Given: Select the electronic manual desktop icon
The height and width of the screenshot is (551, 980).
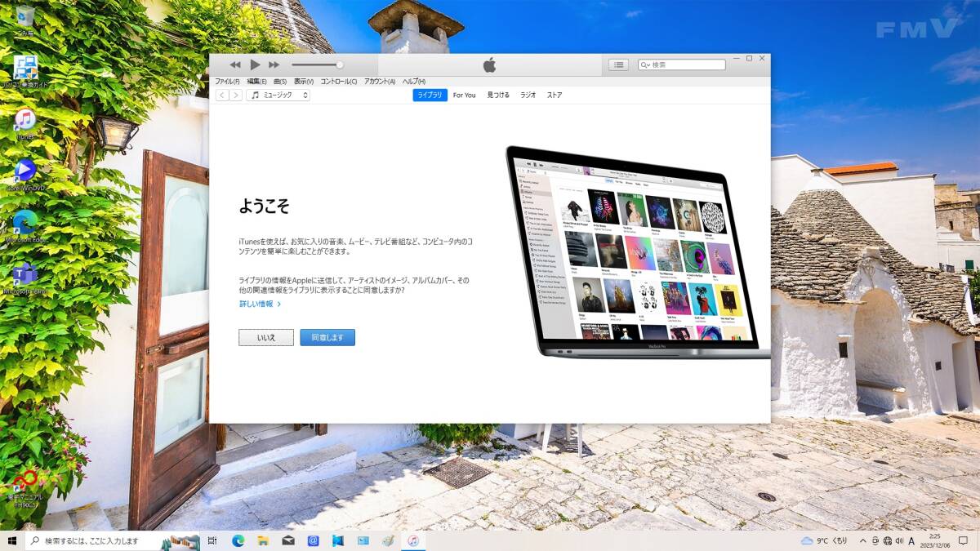Looking at the screenshot, I should (x=25, y=487).
